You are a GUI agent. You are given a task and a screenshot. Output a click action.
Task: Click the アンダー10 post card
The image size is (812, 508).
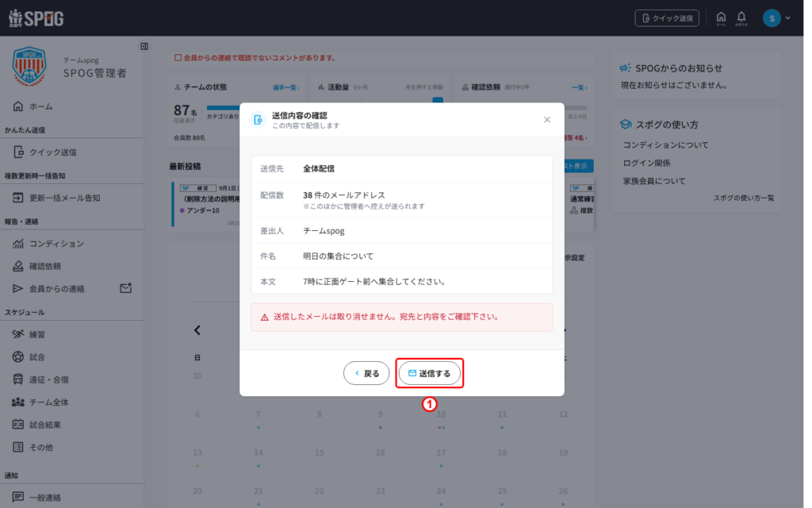pos(205,204)
